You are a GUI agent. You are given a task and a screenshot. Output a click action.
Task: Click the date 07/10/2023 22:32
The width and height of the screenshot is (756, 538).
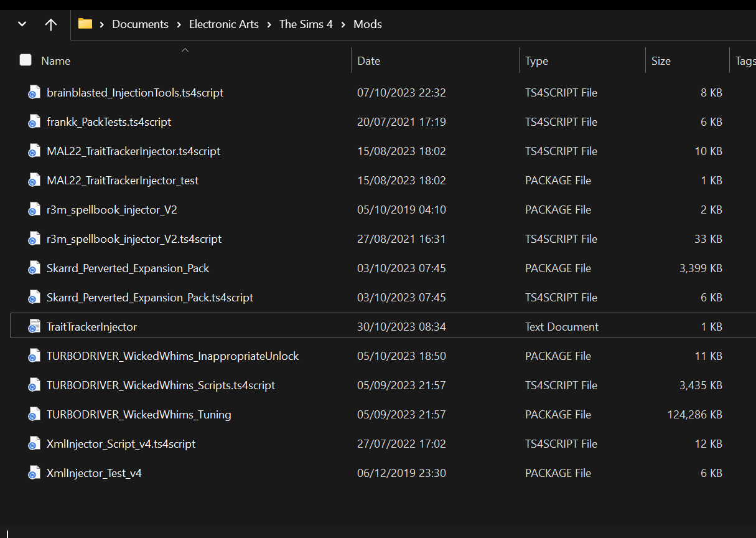[401, 93]
